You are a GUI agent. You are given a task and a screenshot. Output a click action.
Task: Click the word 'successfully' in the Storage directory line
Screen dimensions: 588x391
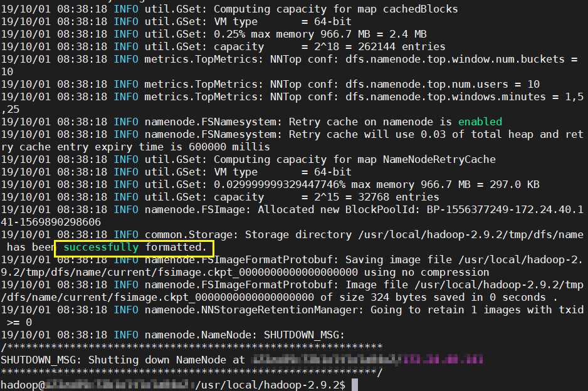pyautogui.click(x=101, y=248)
